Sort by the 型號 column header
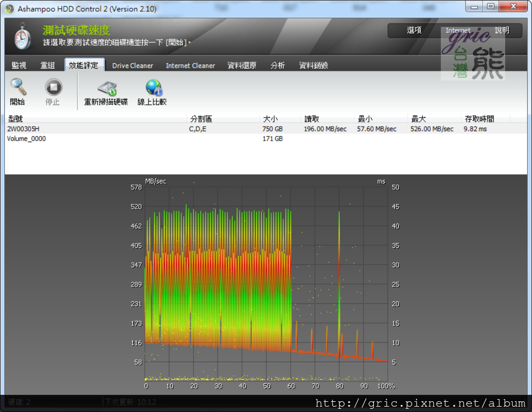The height and width of the screenshot is (412, 532). 95,119
